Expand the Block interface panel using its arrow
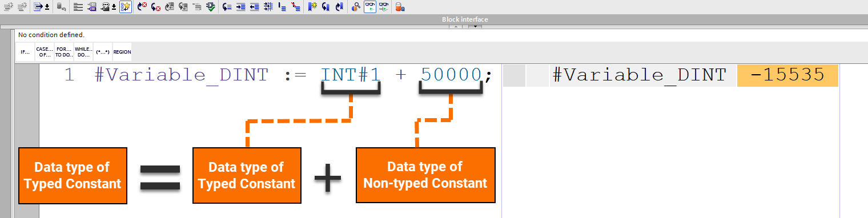The width and height of the screenshot is (868, 218). click(x=475, y=26)
